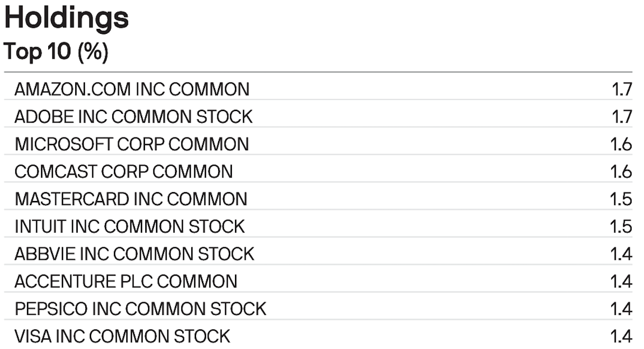Click the Top 10 (%) subheading
Image resolution: width=644 pixels, height=349 pixels.
[56, 51]
